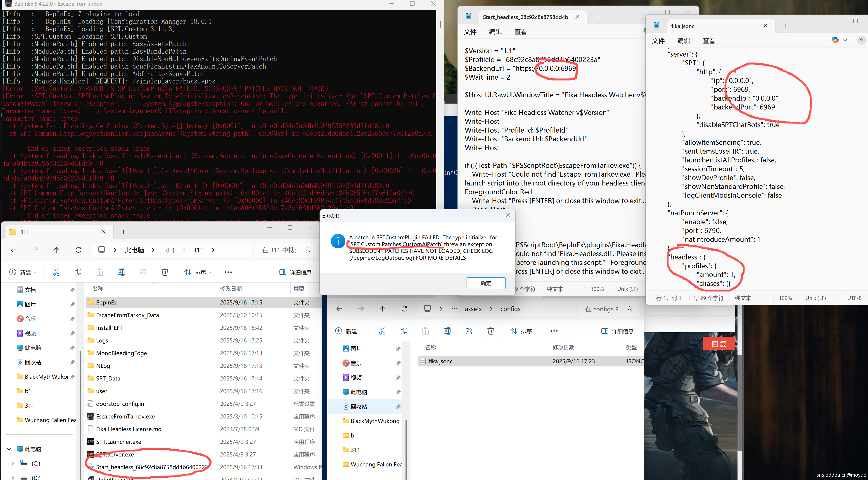868x480 pixels.
Task: Add new tab in Start_headless Notepad
Action: coord(597,17)
